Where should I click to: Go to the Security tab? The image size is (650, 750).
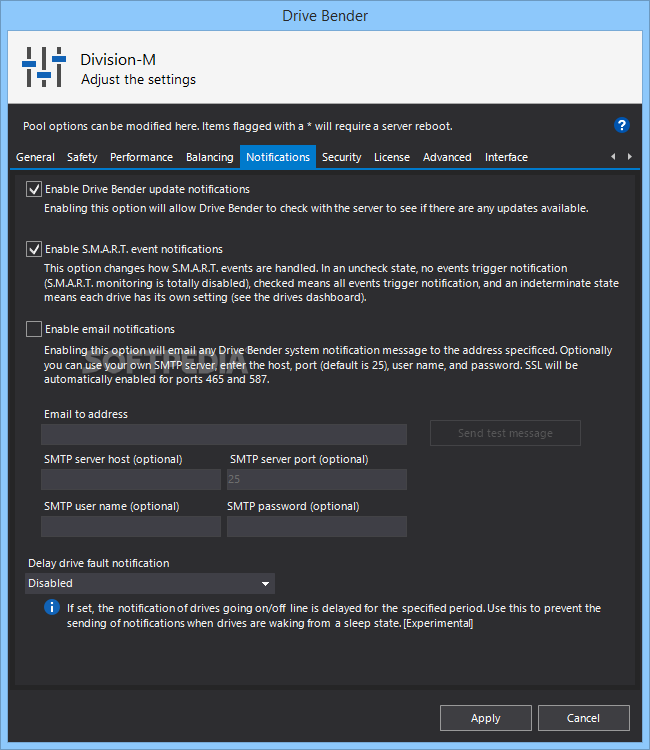[x=342, y=157]
